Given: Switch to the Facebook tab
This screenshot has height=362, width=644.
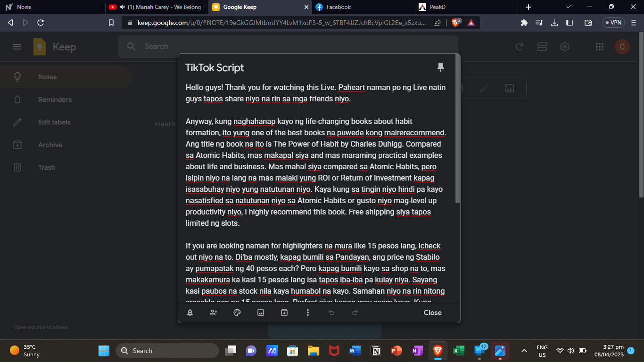Looking at the screenshot, I should pyautogui.click(x=363, y=7).
